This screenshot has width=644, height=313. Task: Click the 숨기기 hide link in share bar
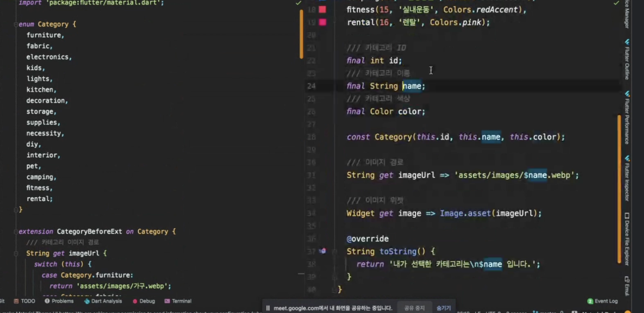pos(443,308)
